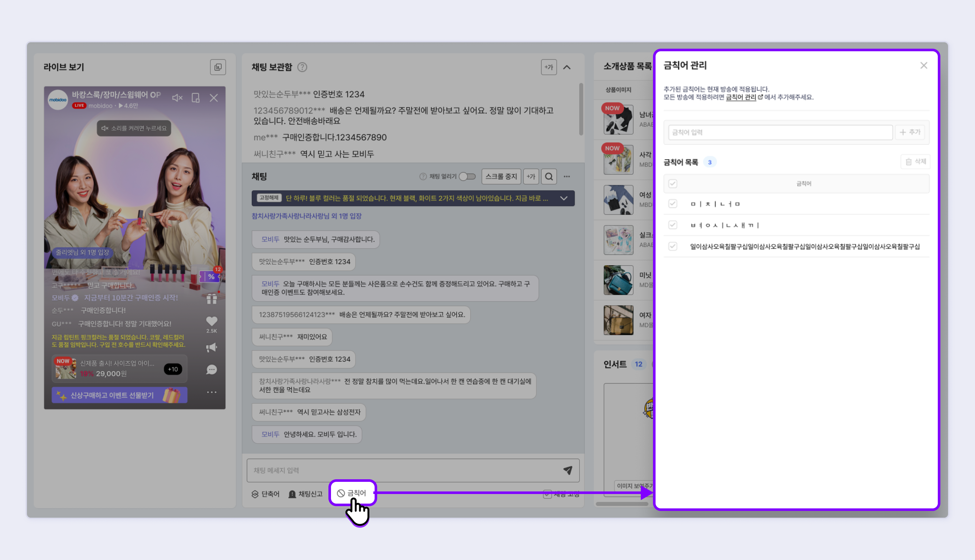Toggle the 채팅 얼리기 switch
Viewport: 975px width, 560px height.
[x=467, y=177]
